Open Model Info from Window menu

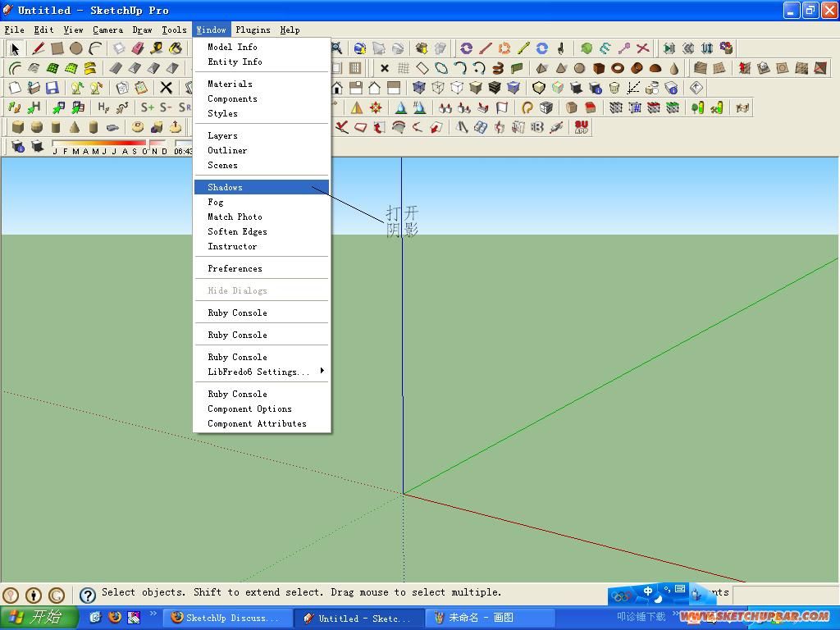tap(262, 47)
